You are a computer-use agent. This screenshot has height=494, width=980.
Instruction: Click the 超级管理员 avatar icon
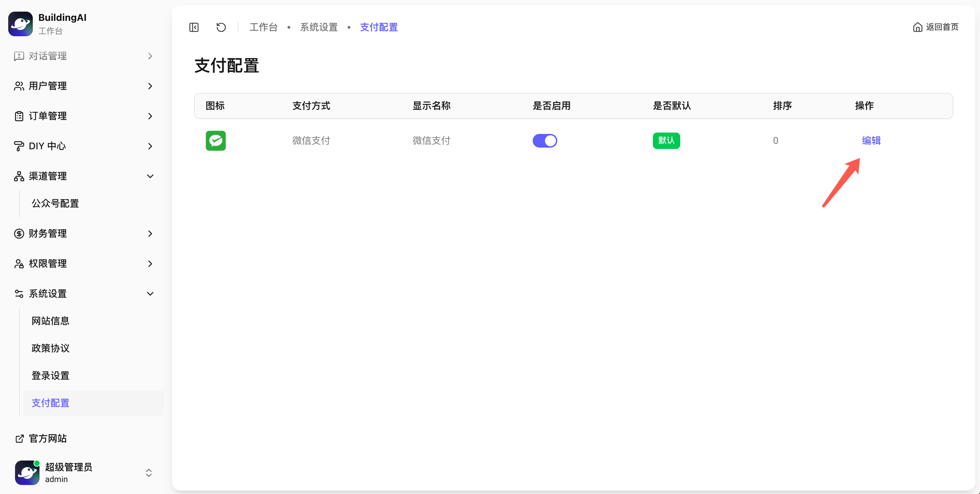tap(27, 473)
